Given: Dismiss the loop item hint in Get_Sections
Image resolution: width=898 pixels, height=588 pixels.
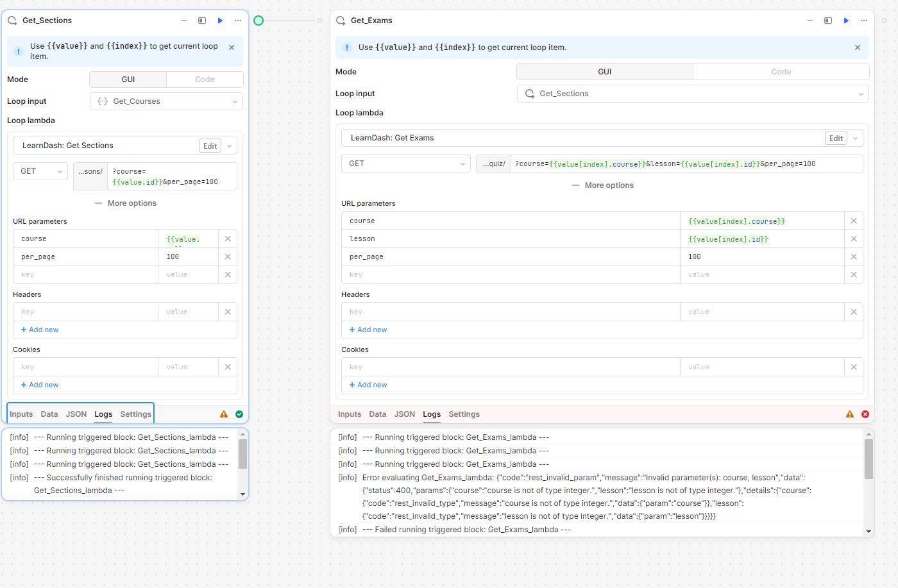Looking at the screenshot, I should 232,47.
